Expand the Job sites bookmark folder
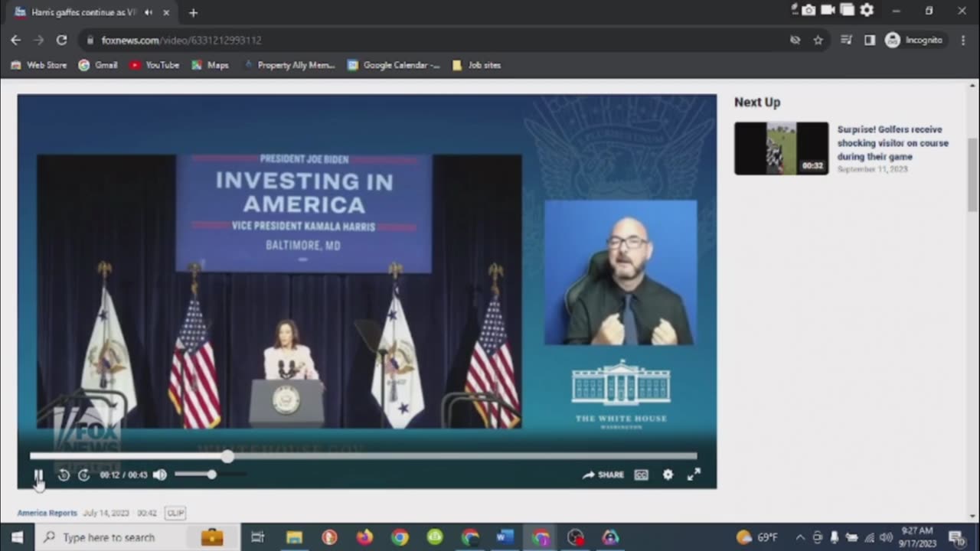This screenshot has width=980, height=551. click(476, 65)
